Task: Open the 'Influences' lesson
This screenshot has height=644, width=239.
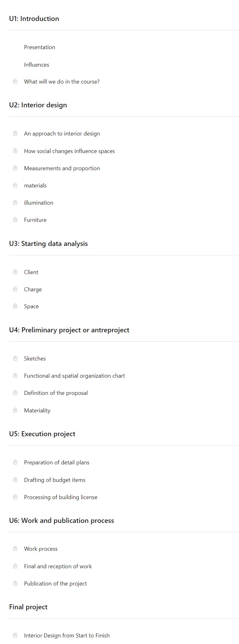Action: coord(37,65)
